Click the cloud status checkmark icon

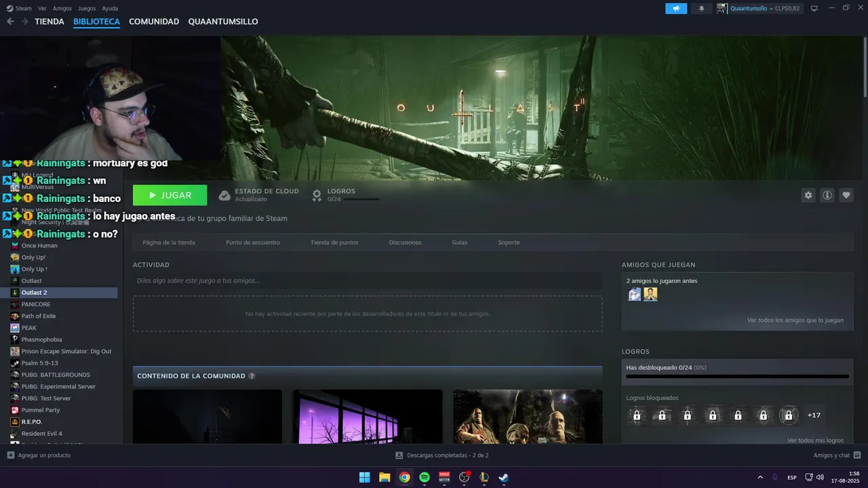[224, 195]
